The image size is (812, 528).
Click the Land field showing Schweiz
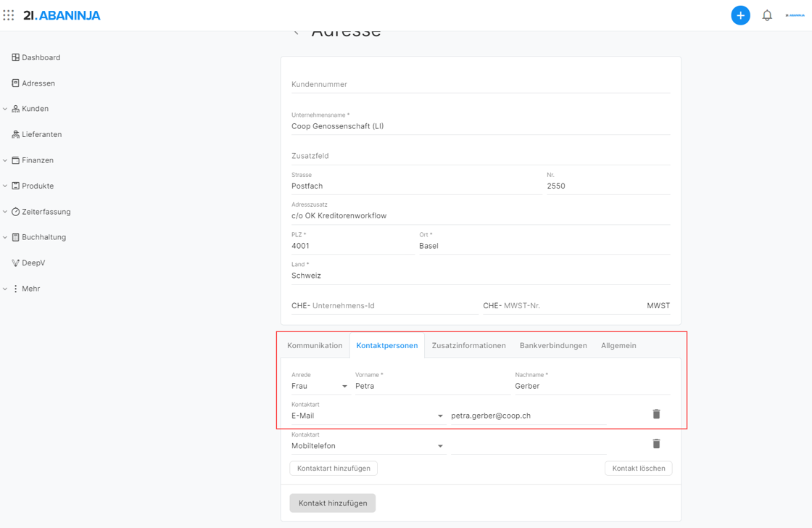pyautogui.click(x=481, y=276)
